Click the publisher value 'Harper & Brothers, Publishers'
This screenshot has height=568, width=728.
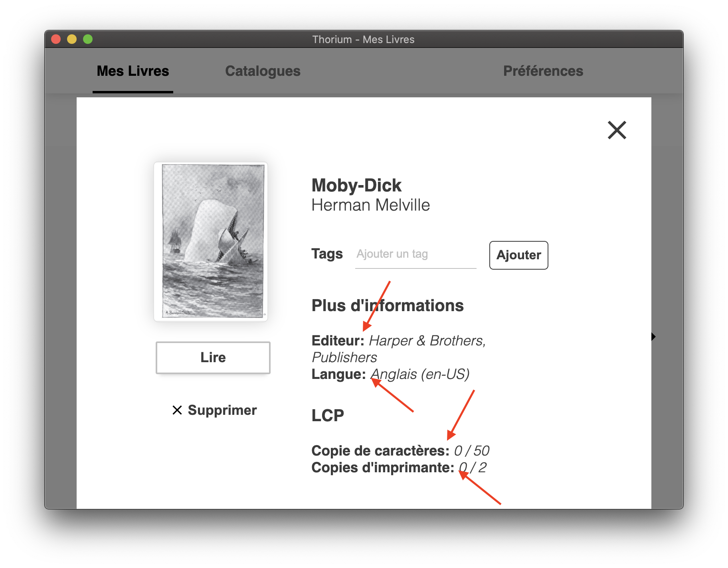(x=399, y=349)
